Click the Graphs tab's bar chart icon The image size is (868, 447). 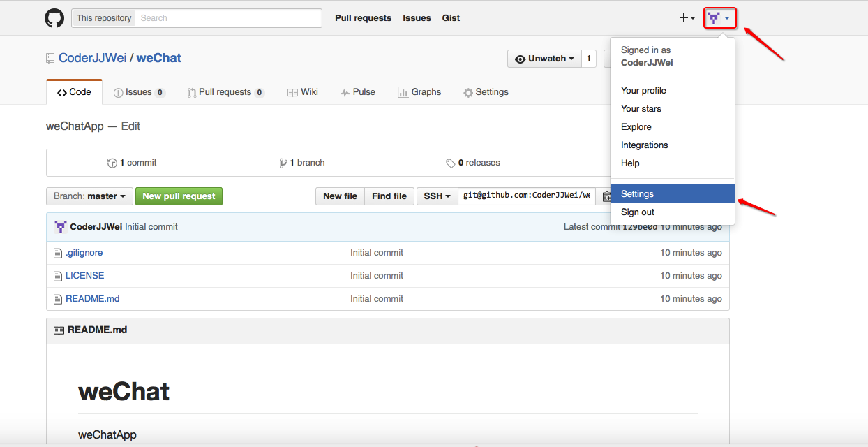[403, 92]
